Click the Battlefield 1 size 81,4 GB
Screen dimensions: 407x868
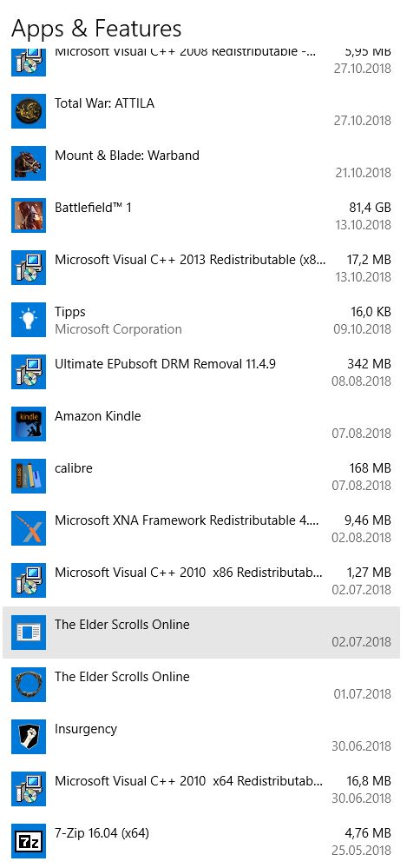click(366, 208)
